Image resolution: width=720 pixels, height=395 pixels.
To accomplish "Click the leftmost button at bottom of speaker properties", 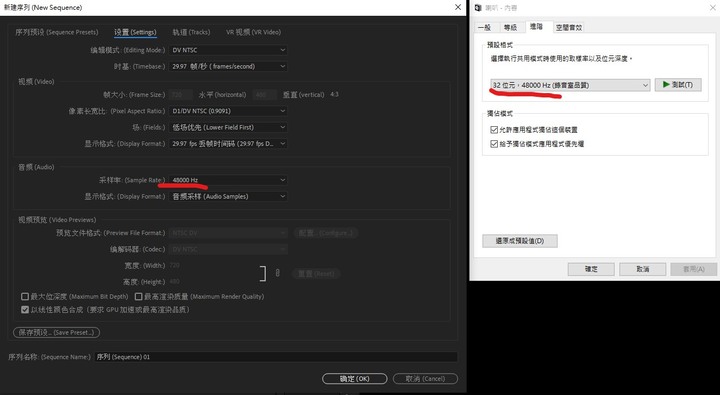I will pos(591,269).
